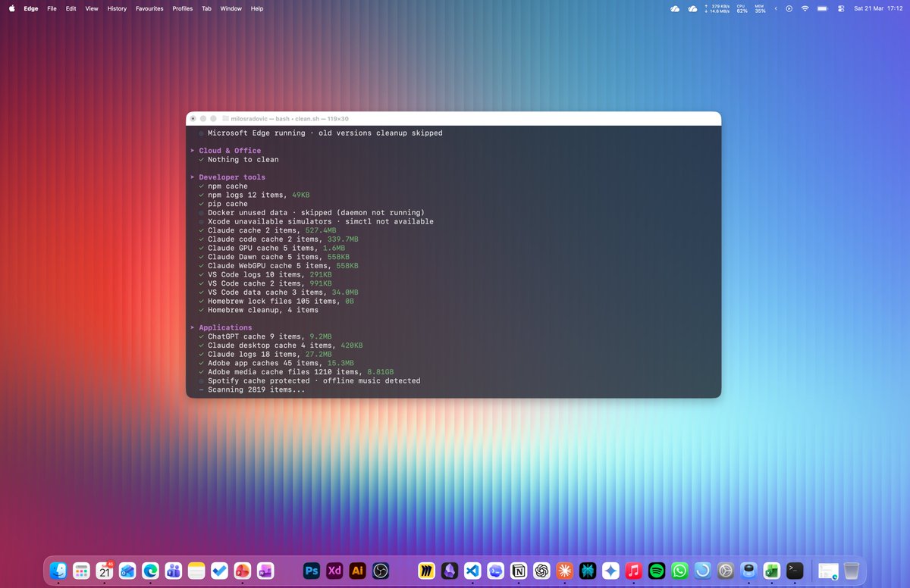Image resolution: width=910 pixels, height=588 pixels.
Task: Open Now Playing controls in the menu bar
Action: pyautogui.click(x=789, y=8)
